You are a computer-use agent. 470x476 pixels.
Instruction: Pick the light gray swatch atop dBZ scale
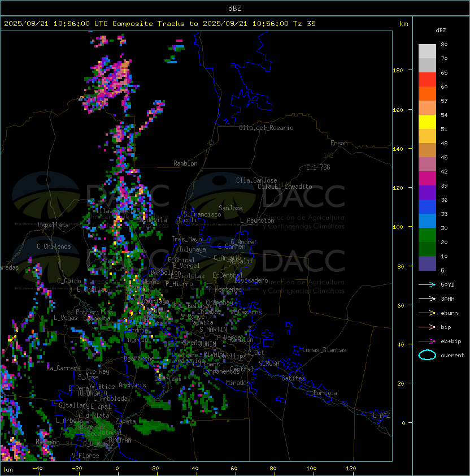click(x=427, y=51)
